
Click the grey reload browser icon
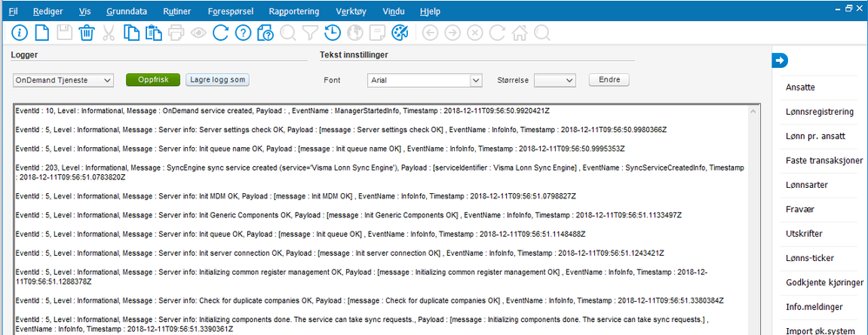tap(497, 33)
